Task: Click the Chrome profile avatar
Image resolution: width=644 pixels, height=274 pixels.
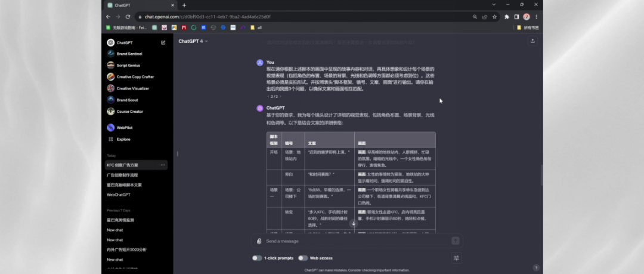Action: click(x=526, y=17)
